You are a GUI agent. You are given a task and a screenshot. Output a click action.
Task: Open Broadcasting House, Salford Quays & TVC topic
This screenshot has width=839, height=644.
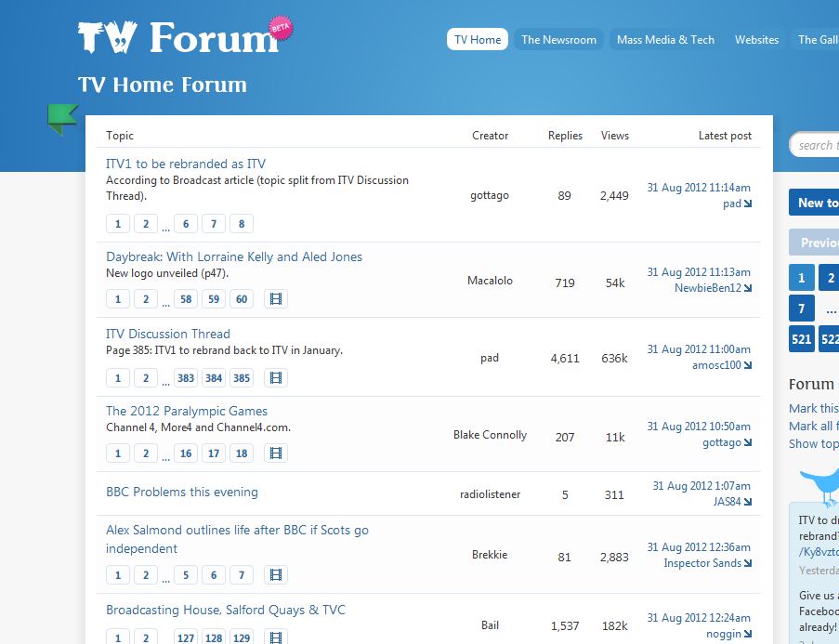pyautogui.click(x=226, y=611)
